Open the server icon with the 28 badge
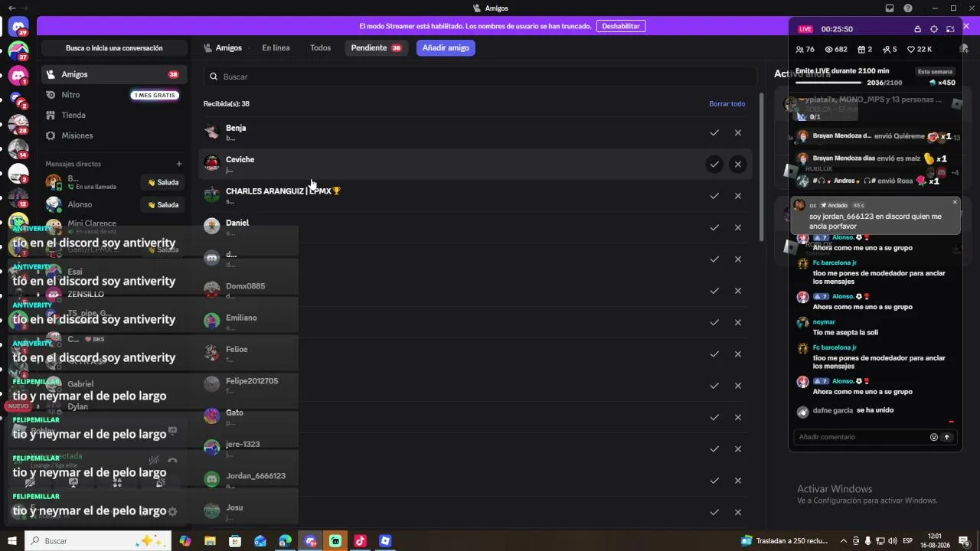The height and width of the screenshot is (551, 980). pos(18,125)
